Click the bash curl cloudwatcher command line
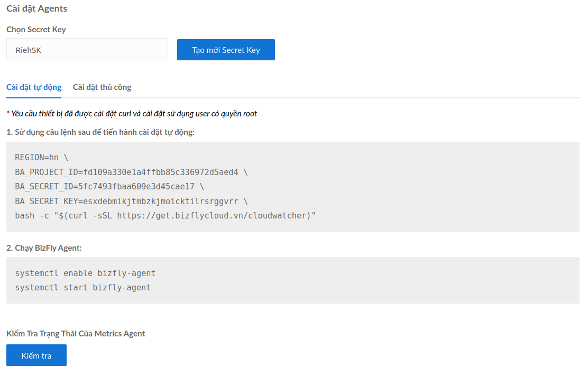The height and width of the screenshot is (375, 588). 166,216
